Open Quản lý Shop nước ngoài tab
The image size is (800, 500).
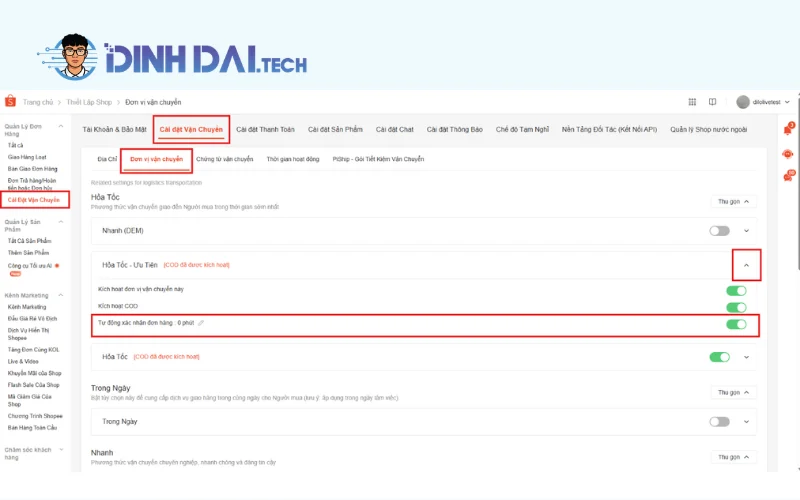[x=709, y=130]
